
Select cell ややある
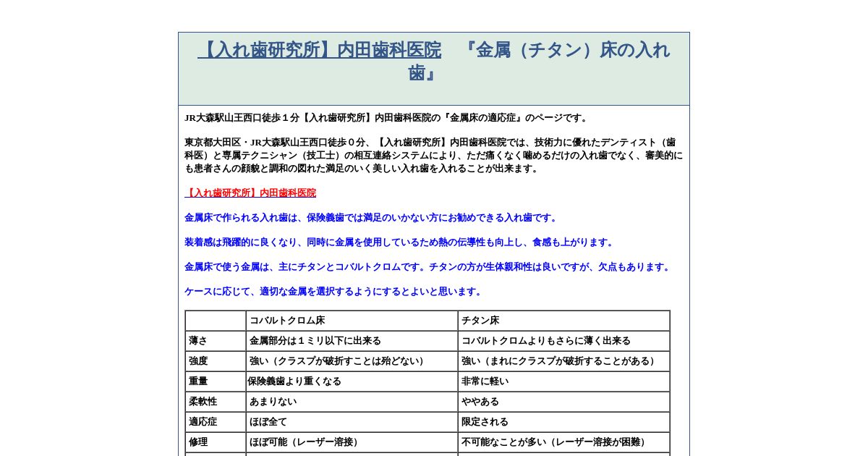[x=563, y=402]
